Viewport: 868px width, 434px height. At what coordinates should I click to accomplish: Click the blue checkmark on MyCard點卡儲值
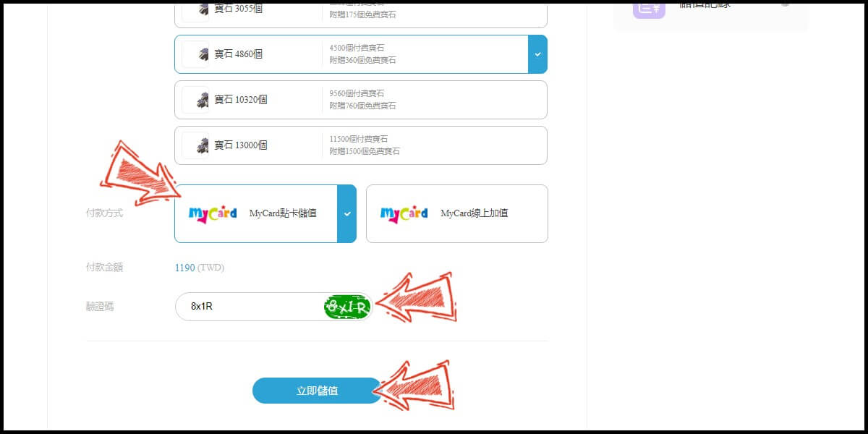(x=347, y=213)
